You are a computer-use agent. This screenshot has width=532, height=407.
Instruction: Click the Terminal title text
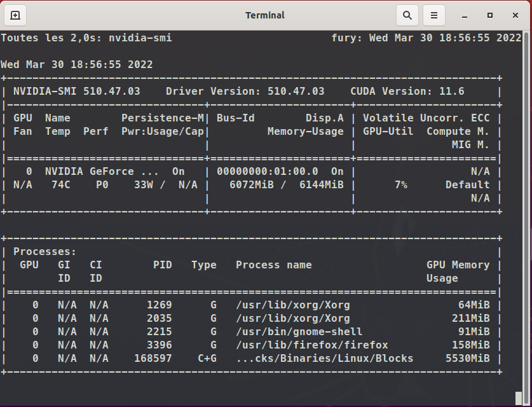pyautogui.click(x=265, y=15)
